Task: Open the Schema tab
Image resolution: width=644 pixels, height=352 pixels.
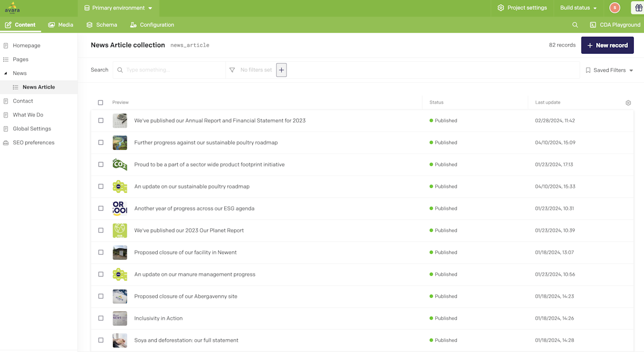Action: 101,25
